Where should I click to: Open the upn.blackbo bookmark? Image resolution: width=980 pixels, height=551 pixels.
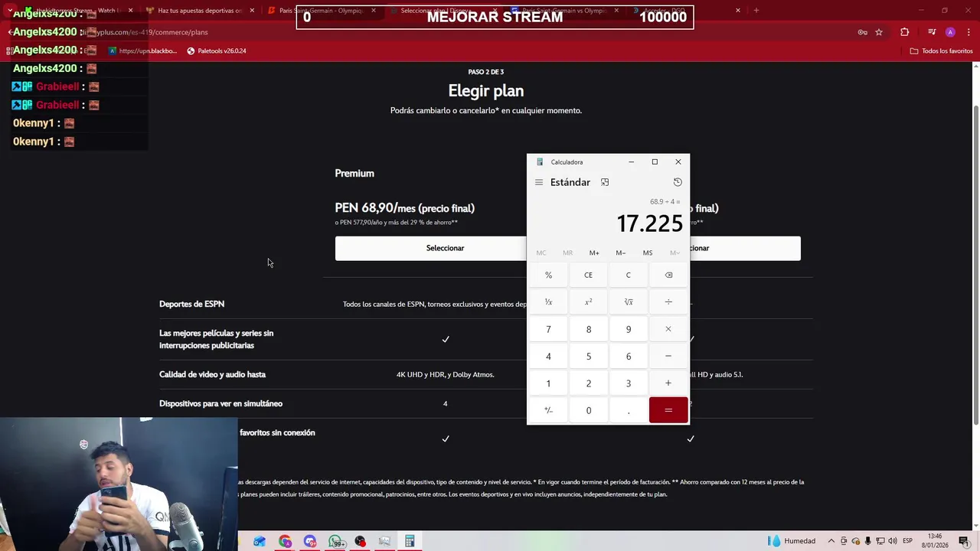142,51
